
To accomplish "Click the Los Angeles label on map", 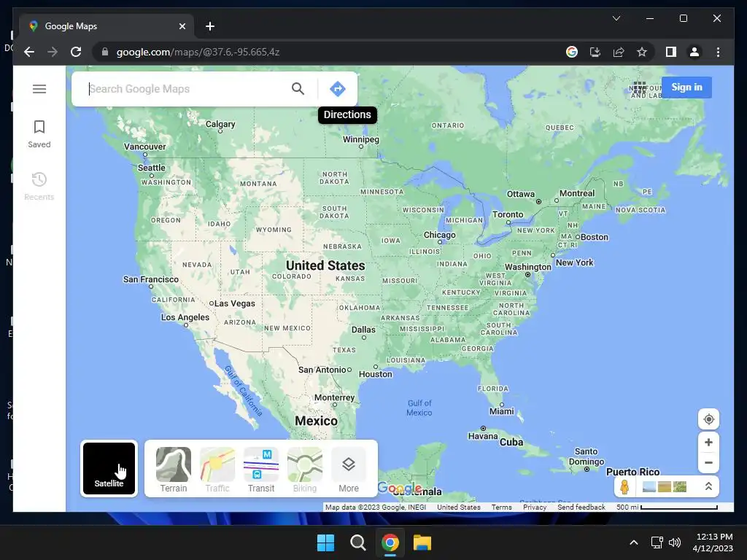I will point(185,317).
